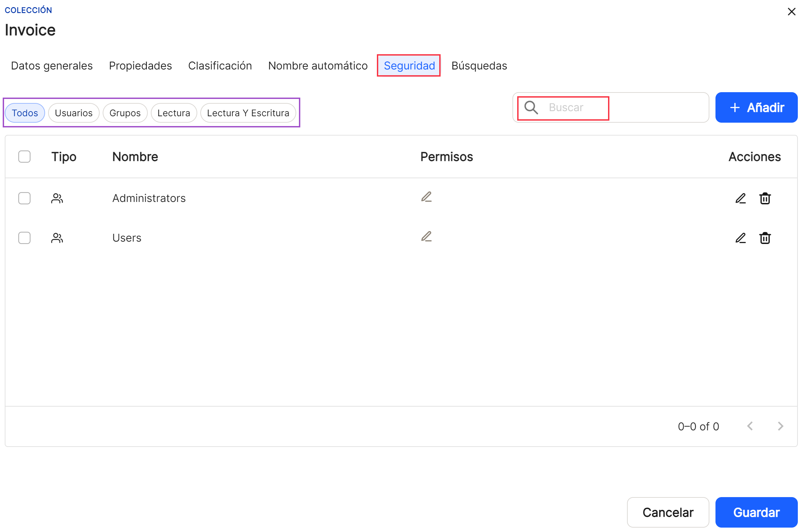Click the group icon next to Administrators
808x532 pixels.
[57, 199]
